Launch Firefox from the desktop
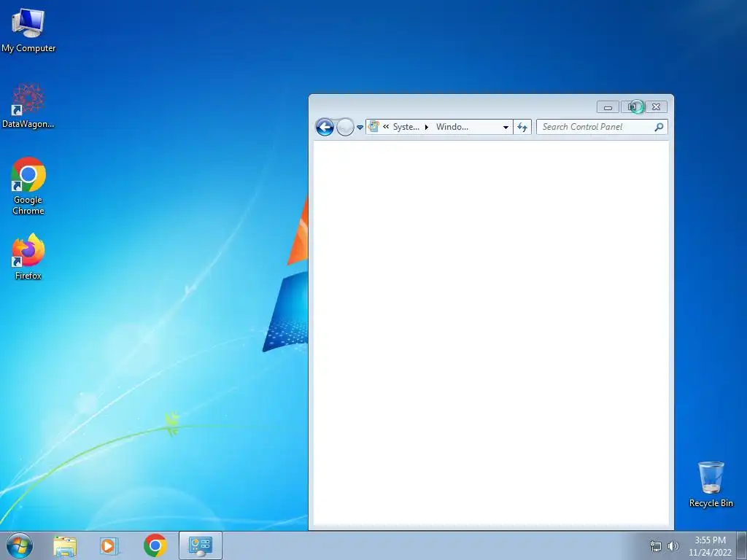The image size is (747, 560). [x=28, y=256]
